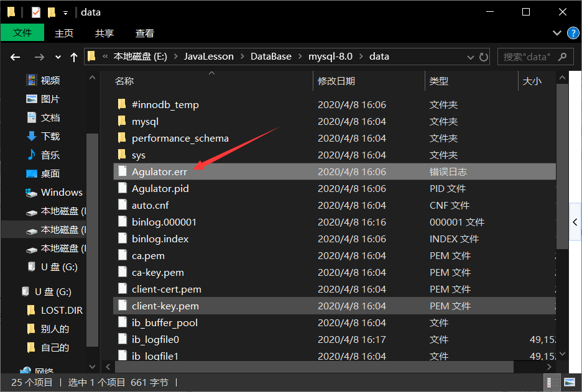Click JavaLesson in the address path
Screen dimensions: 582x392
[208, 57]
